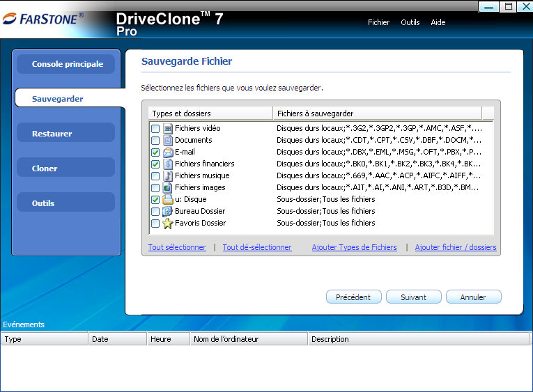Click the Tout sélectionner link
The image size is (533, 392).
(177, 247)
